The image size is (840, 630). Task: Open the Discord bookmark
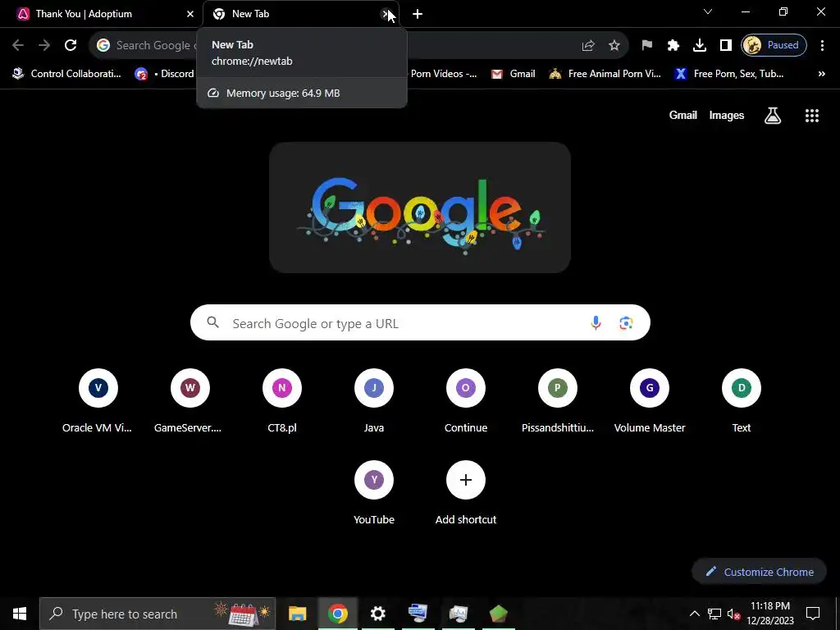(x=164, y=74)
